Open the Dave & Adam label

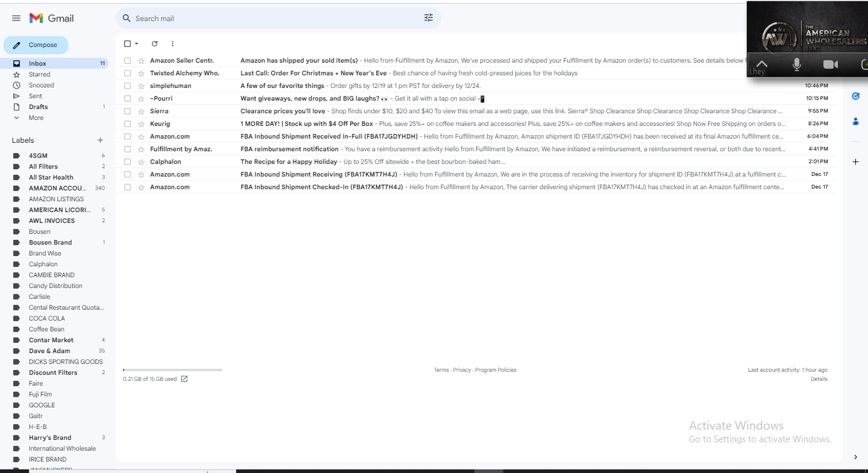pyautogui.click(x=49, y=351)
